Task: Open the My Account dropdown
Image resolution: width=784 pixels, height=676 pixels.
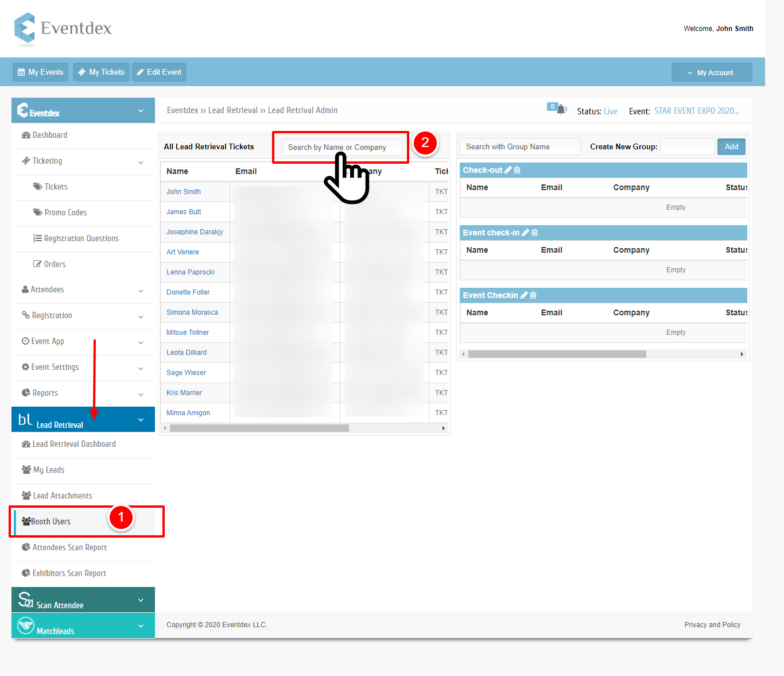Action: click(712, 72)
